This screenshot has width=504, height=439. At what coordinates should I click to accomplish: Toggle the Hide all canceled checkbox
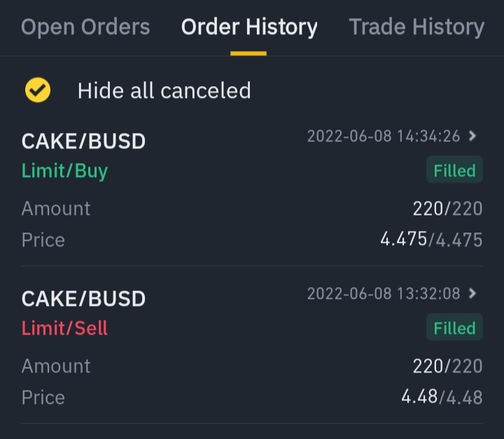(38, 90)
